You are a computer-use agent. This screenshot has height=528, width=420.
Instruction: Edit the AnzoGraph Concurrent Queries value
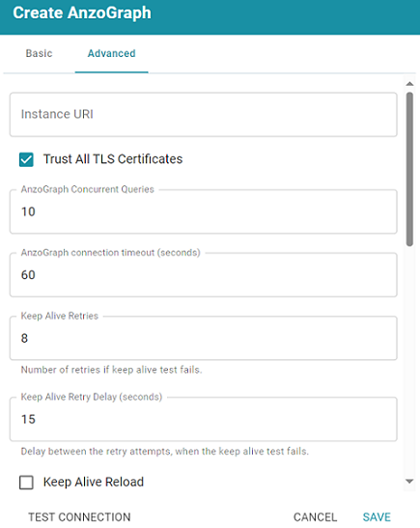coord(204,211)
